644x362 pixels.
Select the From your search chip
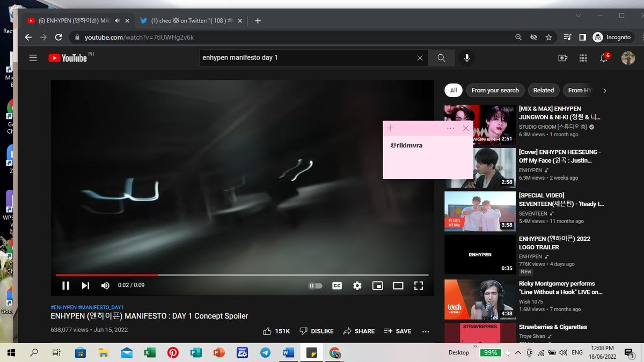(x=495, y=91)
